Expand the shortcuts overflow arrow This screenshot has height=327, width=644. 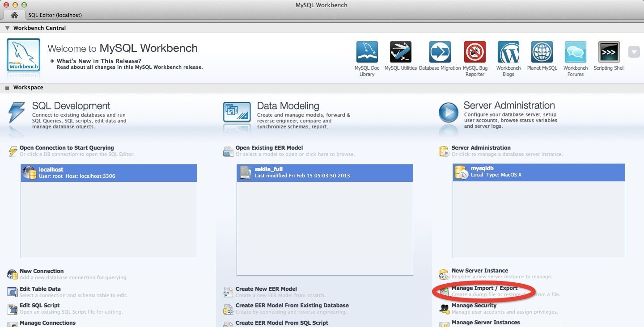tap(634, 52)
